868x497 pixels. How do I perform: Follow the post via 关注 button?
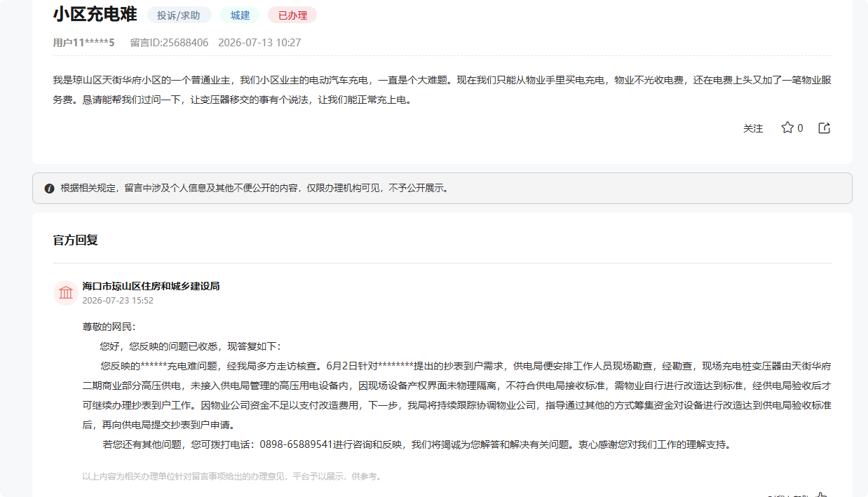[753, 128]
